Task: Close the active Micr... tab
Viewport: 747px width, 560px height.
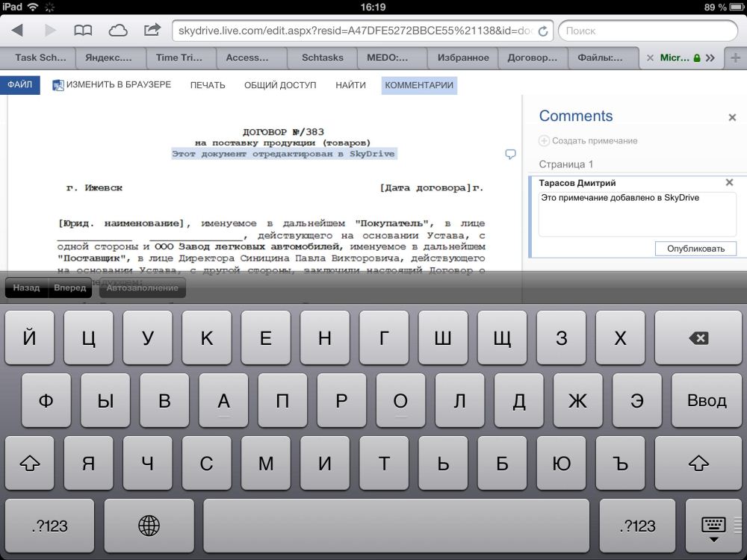Action: pos(650,58)
